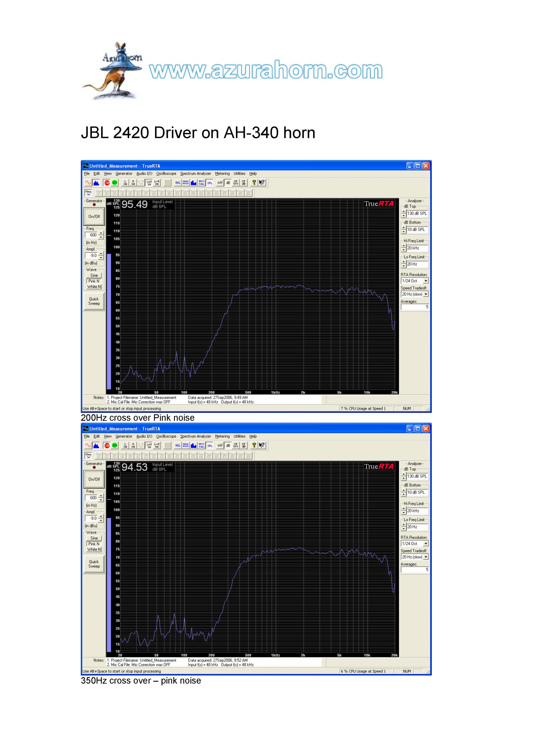The width and height of the screenshot is (535, 756).
Task: Adjust Lo Freq Limit stepper in upper window
Action: coord(404,264)
